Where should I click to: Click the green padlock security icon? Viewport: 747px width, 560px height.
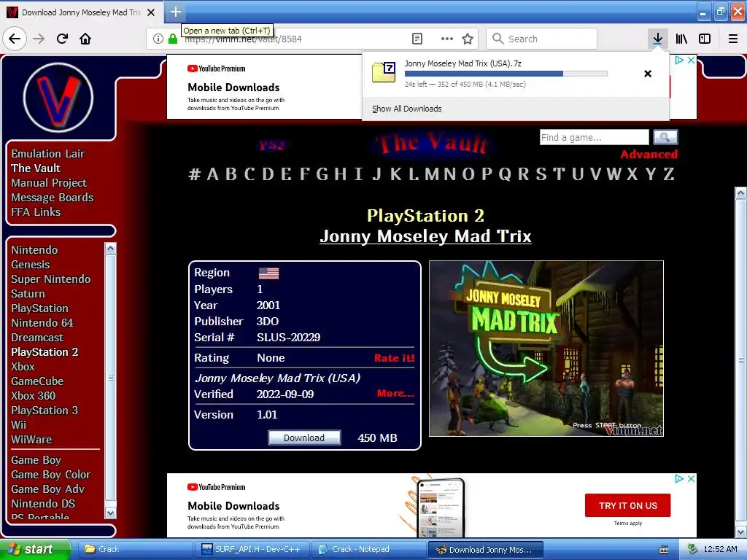click(x=173, y=39)
